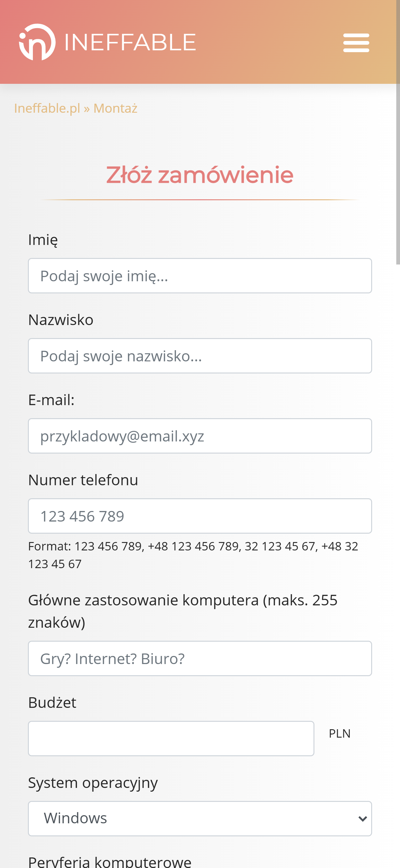Focus the Imię input field
Viewport: 400px width, 868px height.
point(200,275)
